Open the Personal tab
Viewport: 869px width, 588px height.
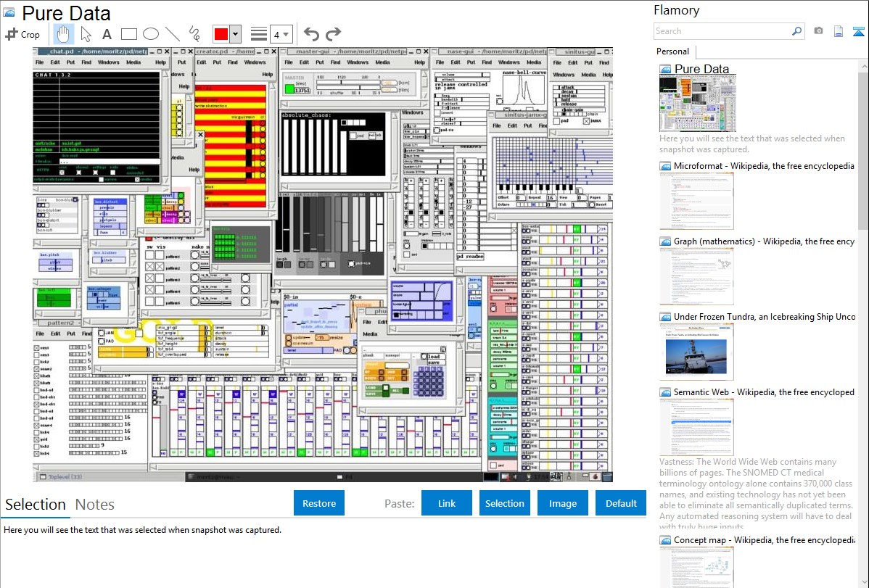673,51
